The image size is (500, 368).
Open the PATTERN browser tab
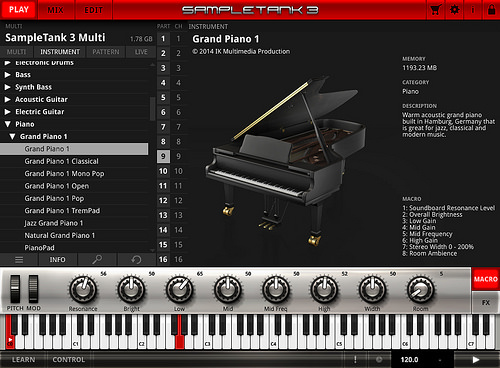point(106,52)
